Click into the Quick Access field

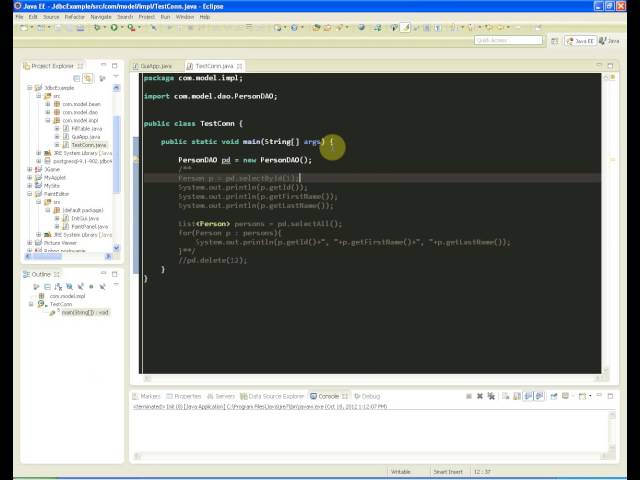(508, 40)
